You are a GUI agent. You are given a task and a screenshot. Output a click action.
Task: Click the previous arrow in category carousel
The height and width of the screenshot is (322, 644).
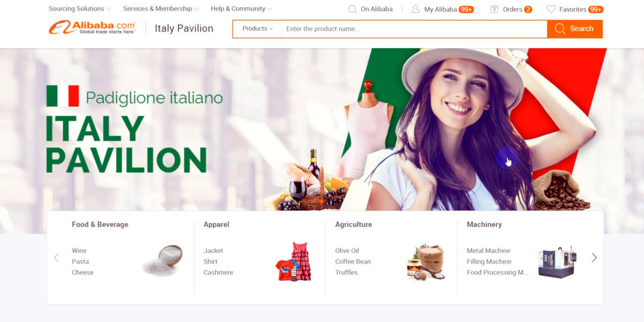tap(56, 258)
